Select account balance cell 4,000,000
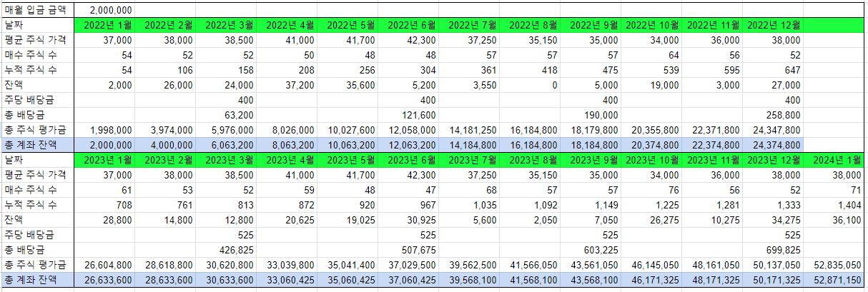This screenshot has width=868, height=292. [165, 145]
